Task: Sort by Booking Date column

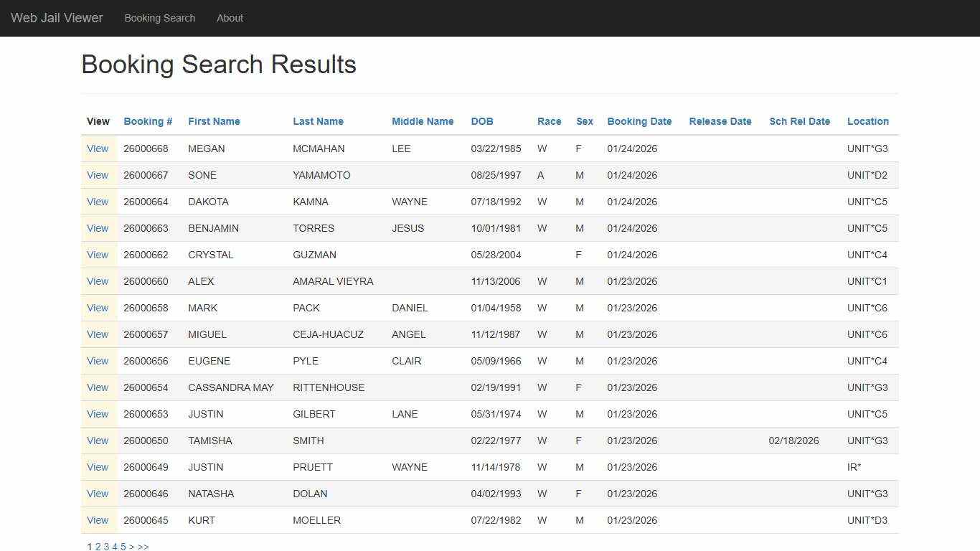Action: click(x=639, y=121)
